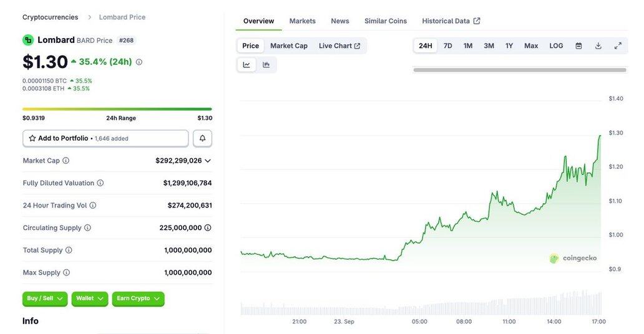Click the price alert bell icon
Image resolution: width=644 pixels, height=334 pixels.
click(x=202, y=138)
